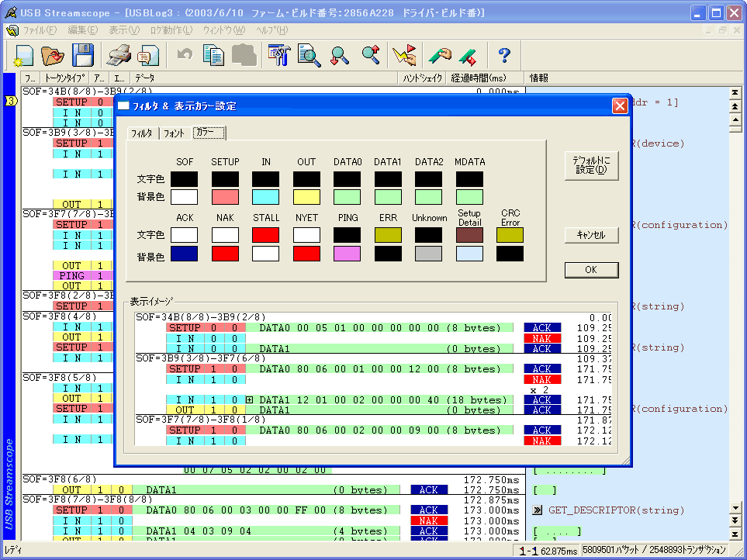
Task: Click the 情報 column header
Action: 635,78
